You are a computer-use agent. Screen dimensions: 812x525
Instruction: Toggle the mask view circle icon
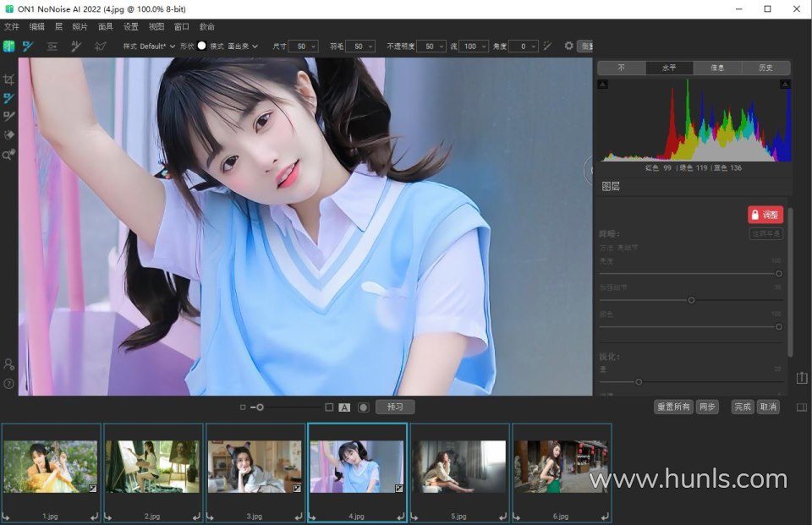click(x=363, y=407)
